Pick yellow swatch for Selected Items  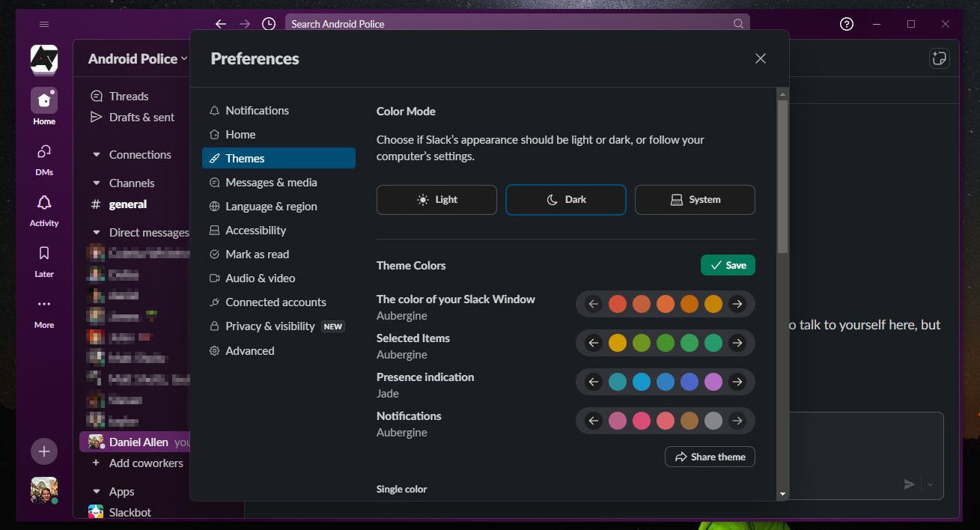pyautogui.click(x=618, y=343)
